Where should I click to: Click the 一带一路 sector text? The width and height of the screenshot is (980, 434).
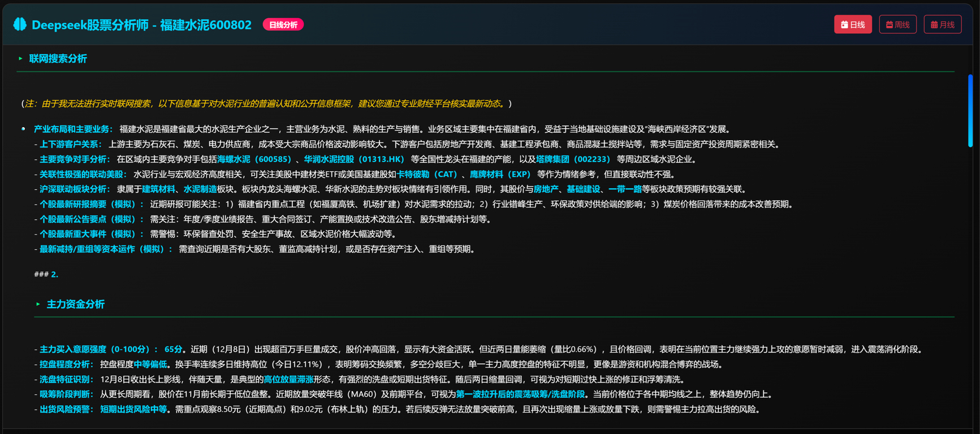pyautogui.click(x=625, y=189)
